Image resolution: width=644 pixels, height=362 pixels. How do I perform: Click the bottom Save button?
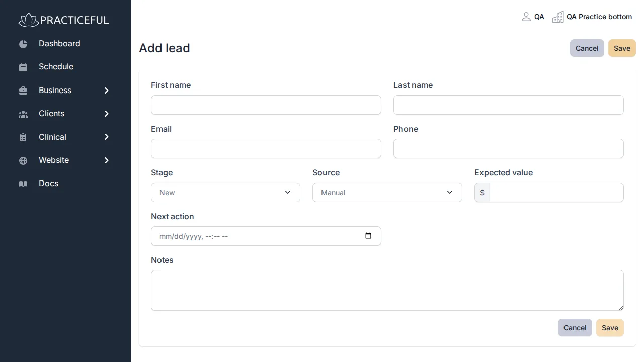click(x=610, y=328)
